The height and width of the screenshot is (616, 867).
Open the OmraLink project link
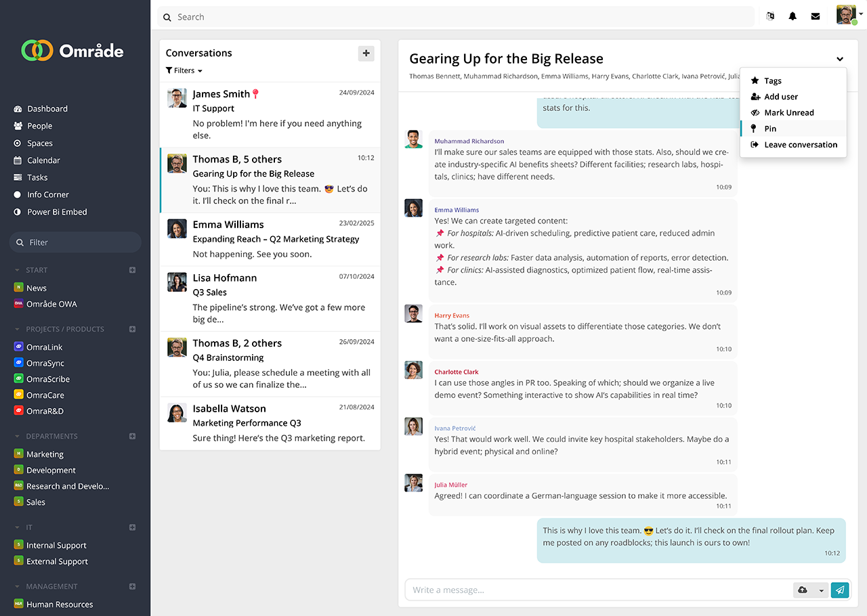tap(44, 347)
